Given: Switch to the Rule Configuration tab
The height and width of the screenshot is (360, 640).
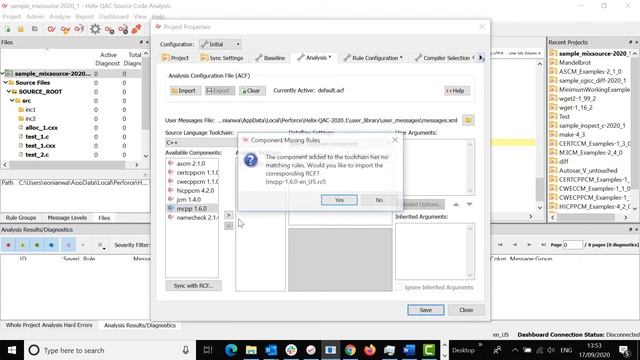Looking at the screenshot, I should coord(373,58).
